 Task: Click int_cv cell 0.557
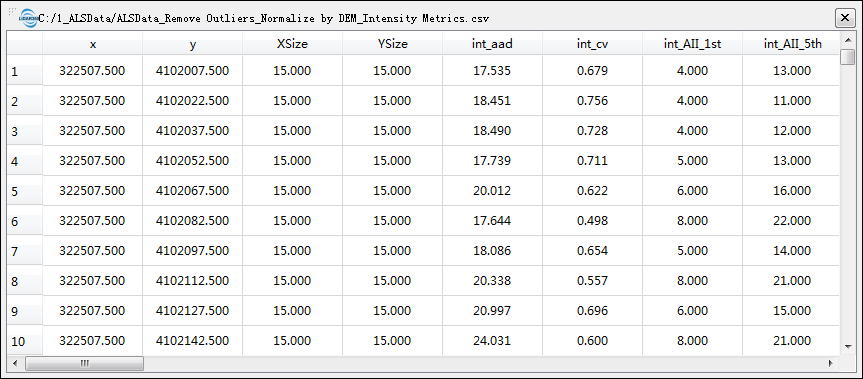592,281
